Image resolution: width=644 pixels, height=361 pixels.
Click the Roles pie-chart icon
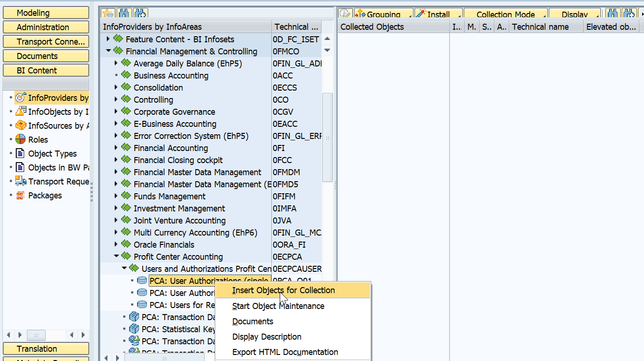(20, 139)
